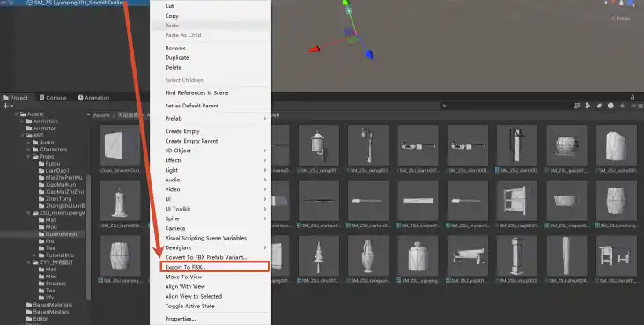Click the search-by-label tag icon
The width and height of the screenshot is (644, 325).
coord(599,106)
